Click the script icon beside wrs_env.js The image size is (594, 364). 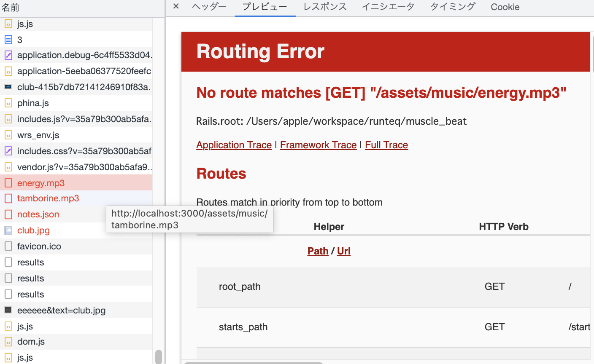pyautogui.click(x=8, y=135)
